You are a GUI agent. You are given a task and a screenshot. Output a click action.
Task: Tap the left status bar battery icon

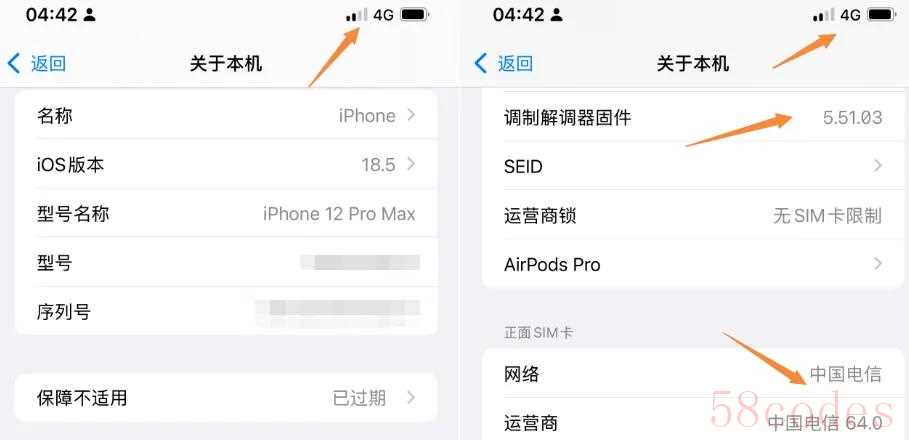point(414,15)
